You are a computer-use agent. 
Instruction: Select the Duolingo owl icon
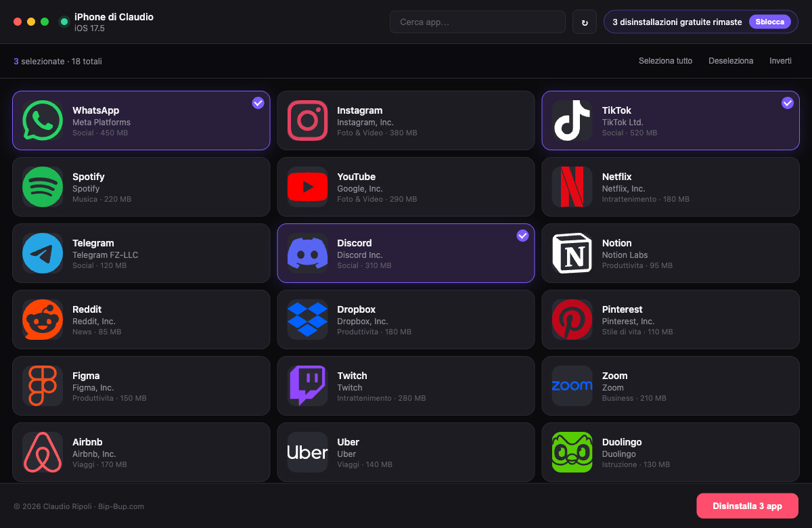click(572, 452)
